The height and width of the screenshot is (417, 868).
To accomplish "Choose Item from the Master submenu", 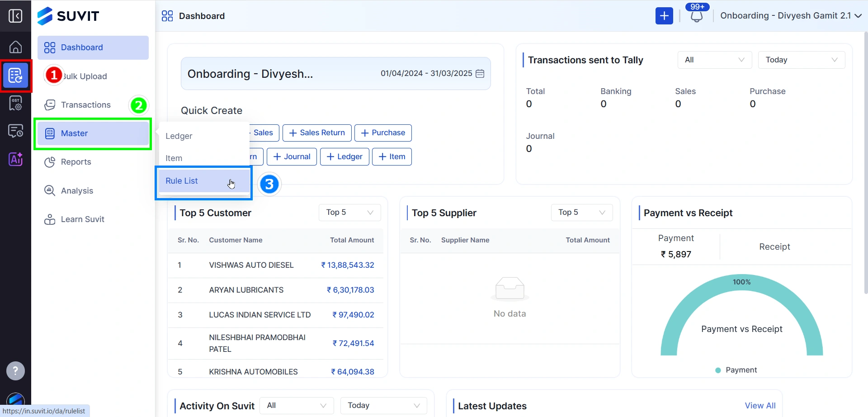I will pos(204,158).
